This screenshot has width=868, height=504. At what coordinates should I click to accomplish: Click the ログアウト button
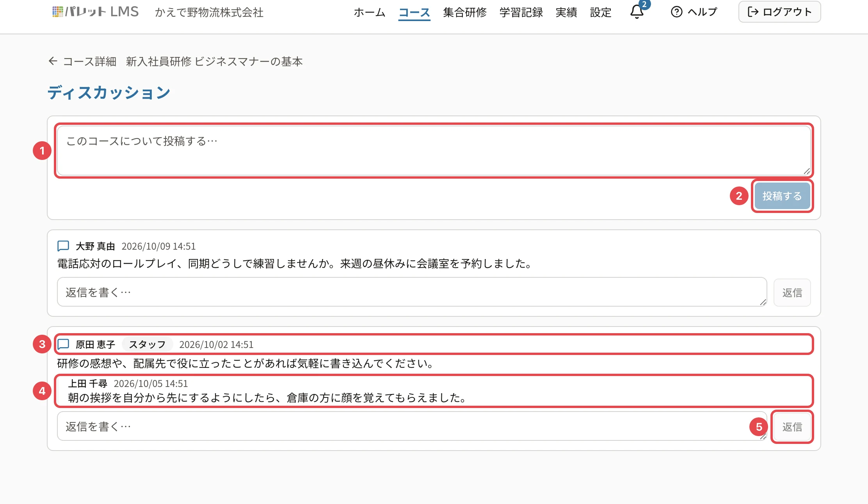779,12
